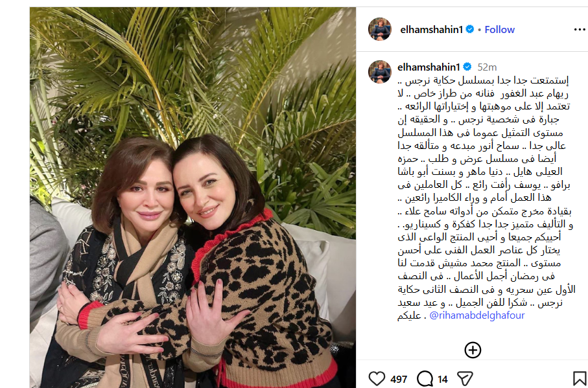This screenshot has width=588, height=388.
Task: Open the elhamshahin1 username above the caption
Action: [x=429, y=67]
